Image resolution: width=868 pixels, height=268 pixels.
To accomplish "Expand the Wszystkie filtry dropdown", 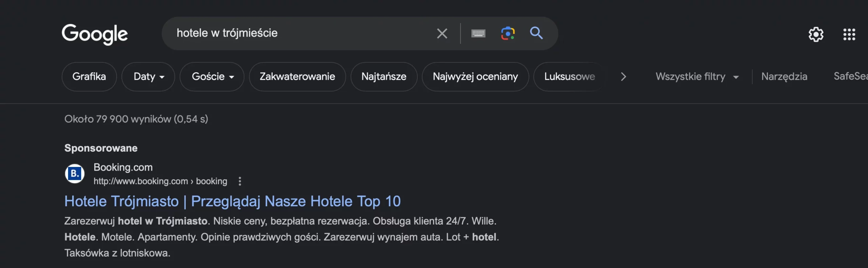I will click(x=697, y=76).
